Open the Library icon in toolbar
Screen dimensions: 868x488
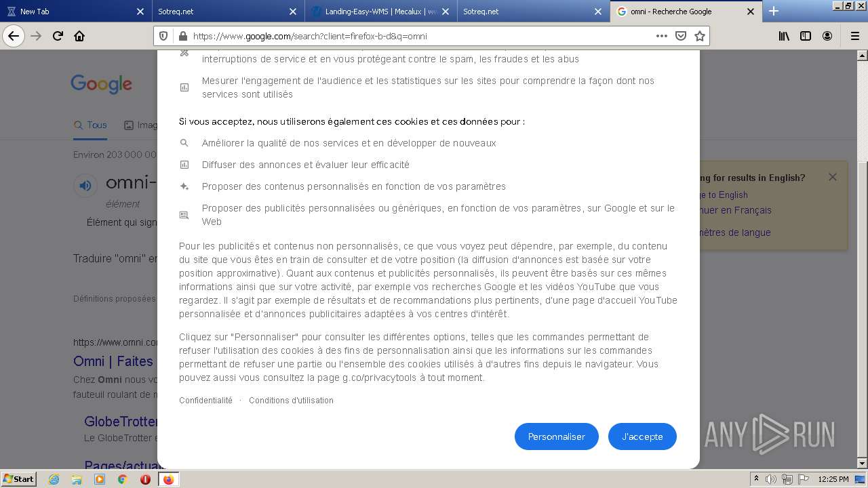(784, 36)
